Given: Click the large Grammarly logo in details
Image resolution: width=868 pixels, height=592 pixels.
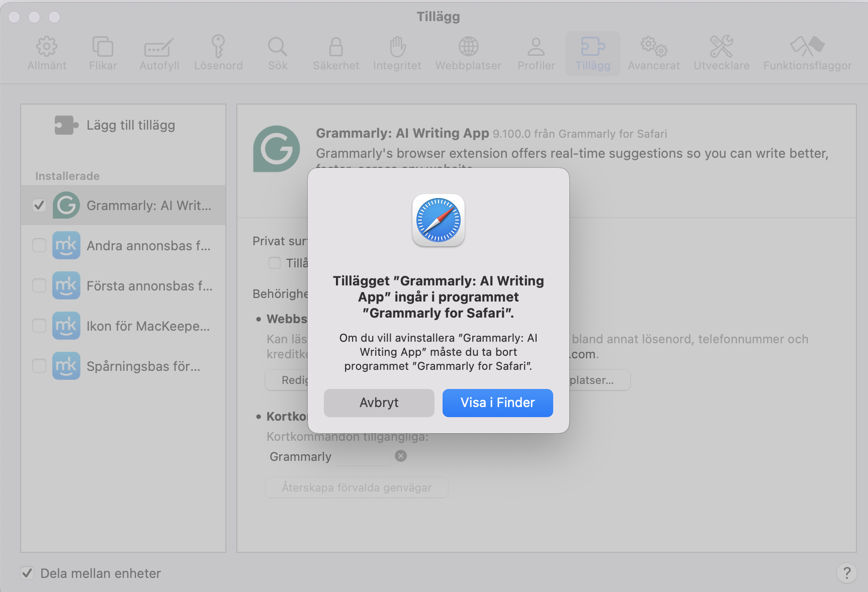Looking at the screenshot, I should point(277,149).
